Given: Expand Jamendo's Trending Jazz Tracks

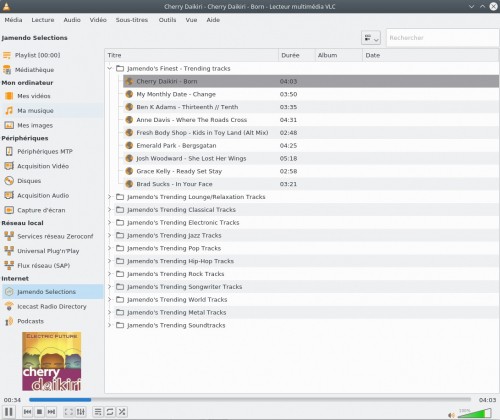Looking at the screenshot, I should coord(109,235).
